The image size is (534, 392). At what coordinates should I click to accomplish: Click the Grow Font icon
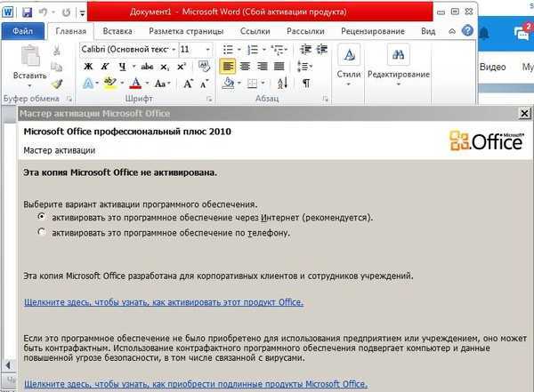coord(188,84)
